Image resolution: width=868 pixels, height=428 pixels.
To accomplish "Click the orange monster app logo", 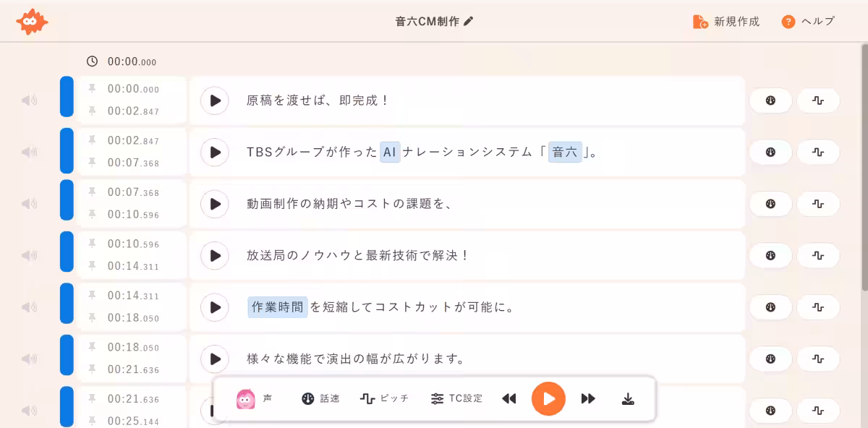I will 30,21.
